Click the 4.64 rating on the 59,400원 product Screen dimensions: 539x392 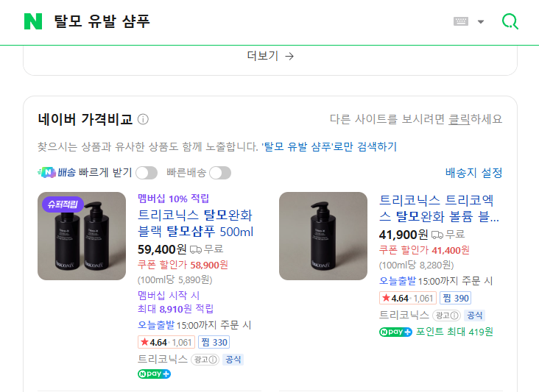(166, 342)
